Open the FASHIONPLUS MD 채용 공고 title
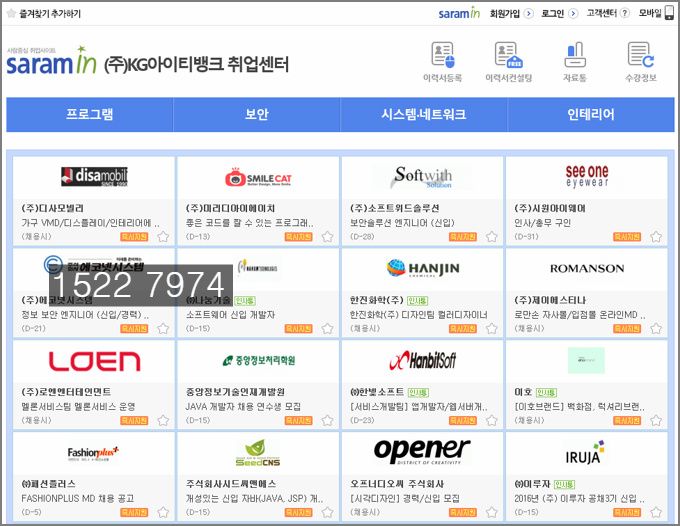 pos(78,499)
